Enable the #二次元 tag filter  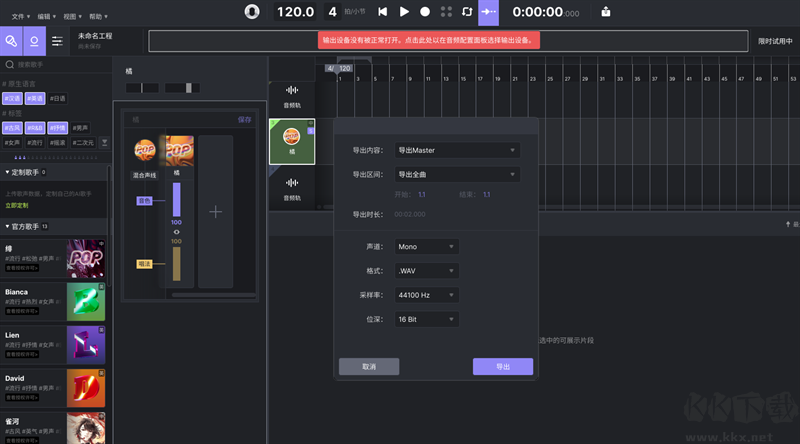pos(83,142)
